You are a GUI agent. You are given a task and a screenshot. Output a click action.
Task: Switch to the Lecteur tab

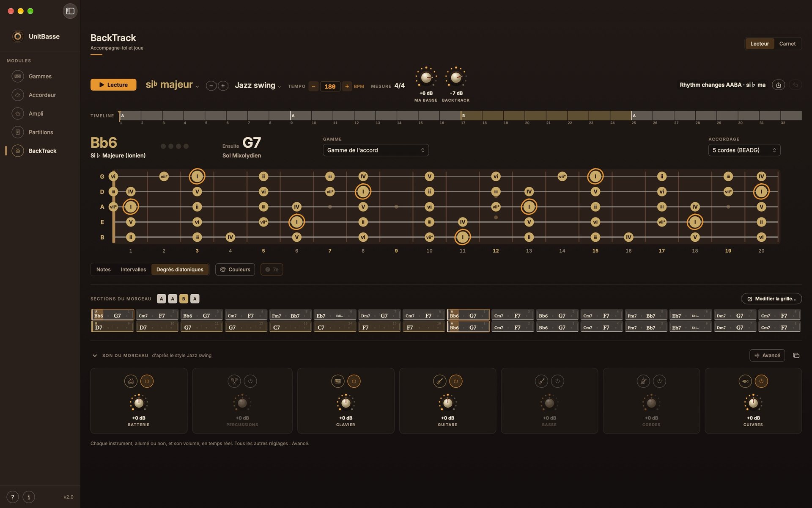click(x=760, y=44)
